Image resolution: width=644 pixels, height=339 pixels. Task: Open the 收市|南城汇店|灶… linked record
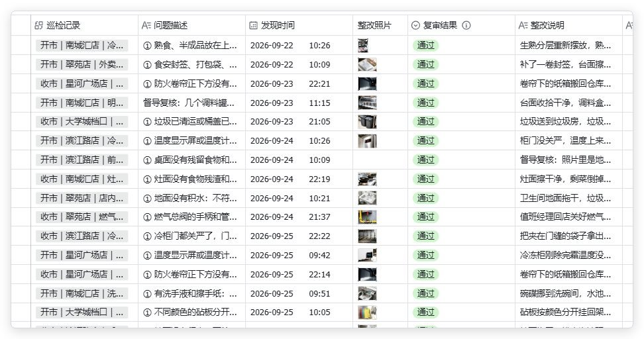(x=81, y=179)
